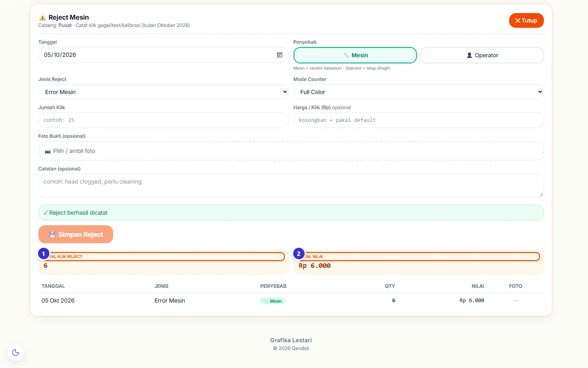Focus the Tanggal date field
Viewport: 588px width, 368px height.
point(163,55)
